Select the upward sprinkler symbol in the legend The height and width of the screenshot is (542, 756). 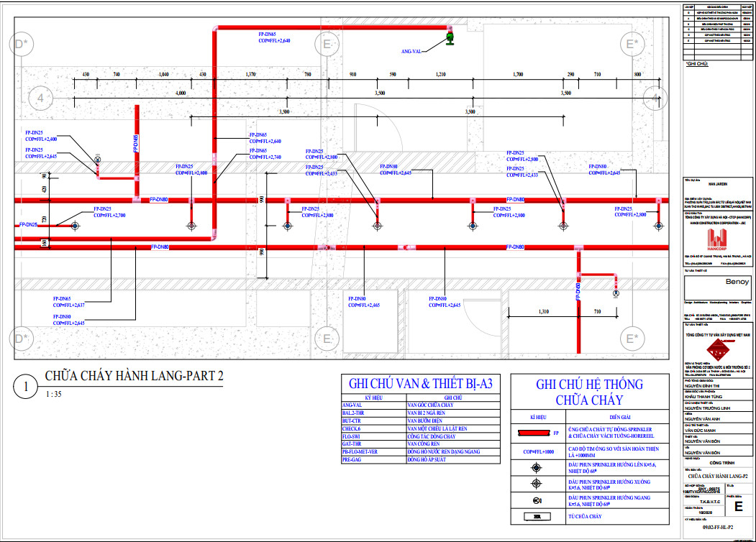coord(534,467)
